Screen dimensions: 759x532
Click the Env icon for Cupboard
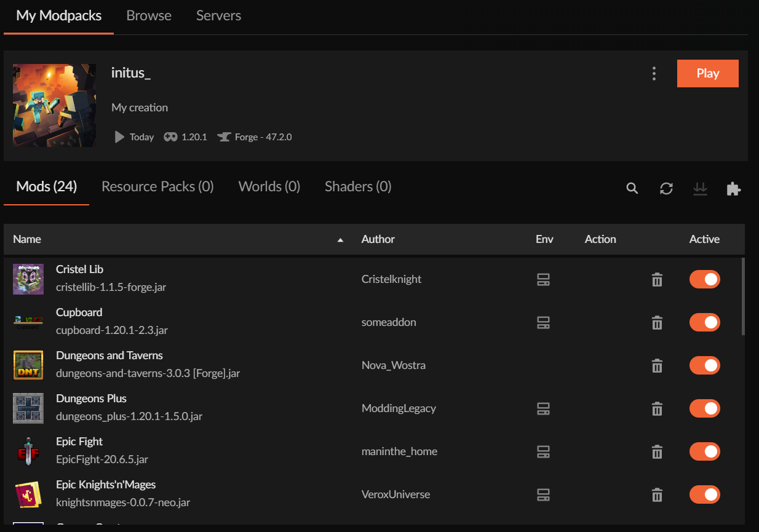[x=543, y=323]
